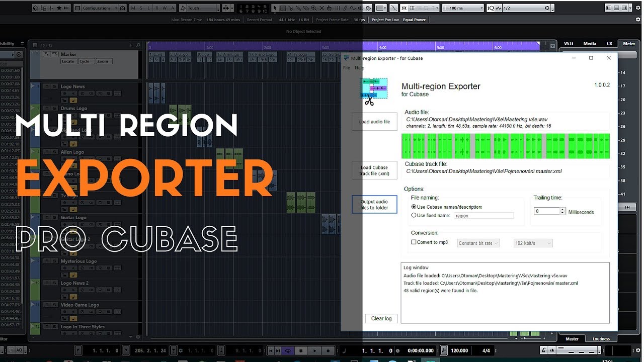Click the 'Load audio file' button
Screen dimensions: 644x362
374,122
